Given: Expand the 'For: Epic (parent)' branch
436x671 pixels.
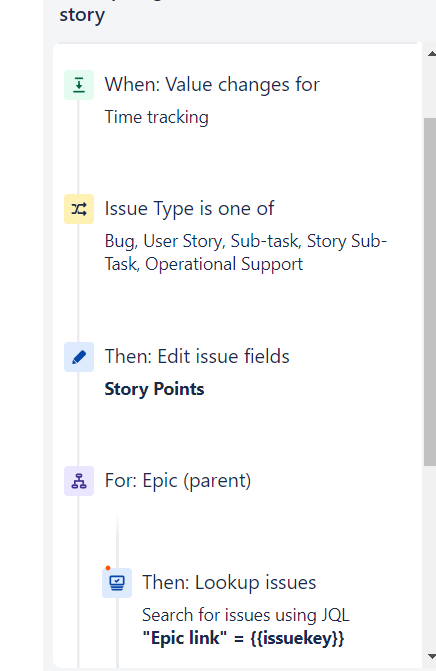Looking at the screenshot, I should (178, 481).
